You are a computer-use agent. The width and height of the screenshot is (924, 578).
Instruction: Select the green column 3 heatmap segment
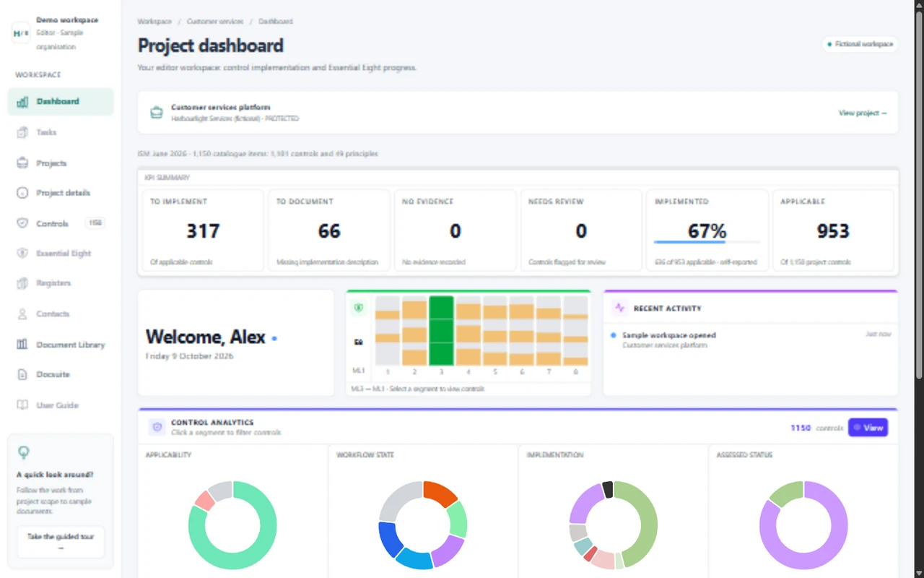pyautogui.click(x=441, y=331)
